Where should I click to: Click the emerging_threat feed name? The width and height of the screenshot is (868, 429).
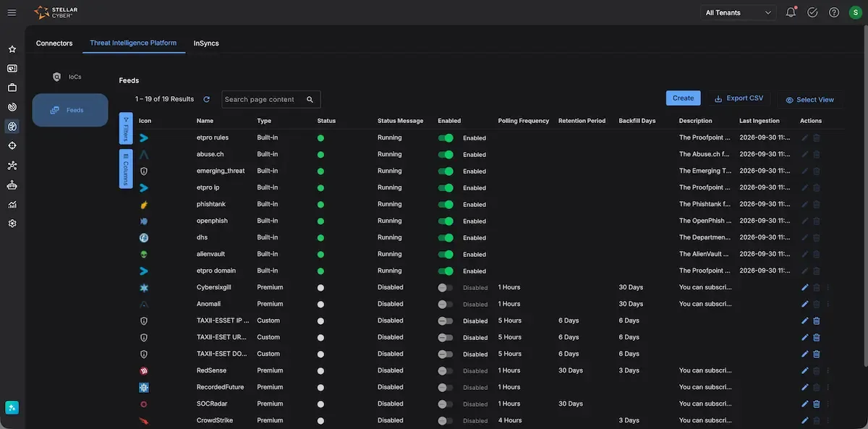pyautogui.click(x=221, y=171)
